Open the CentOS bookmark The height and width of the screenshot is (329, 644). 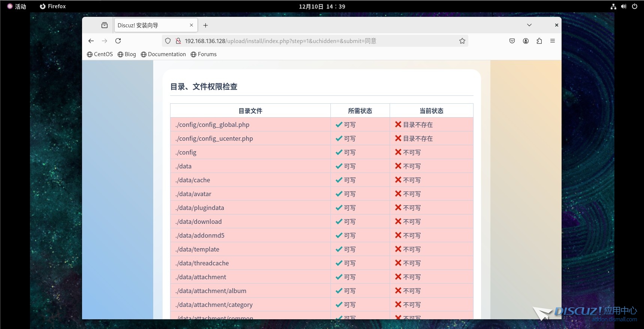[x=100, y=54]
